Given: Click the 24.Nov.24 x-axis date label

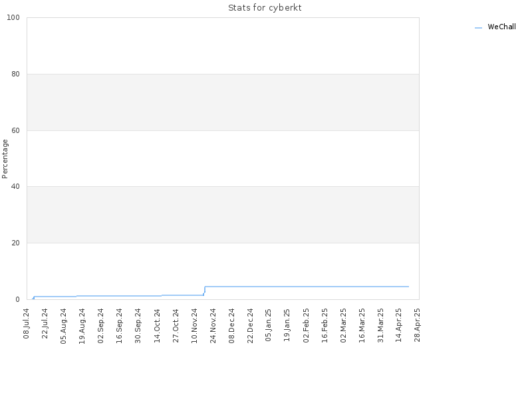Looking at the screenshot, I should coord(213,326).
